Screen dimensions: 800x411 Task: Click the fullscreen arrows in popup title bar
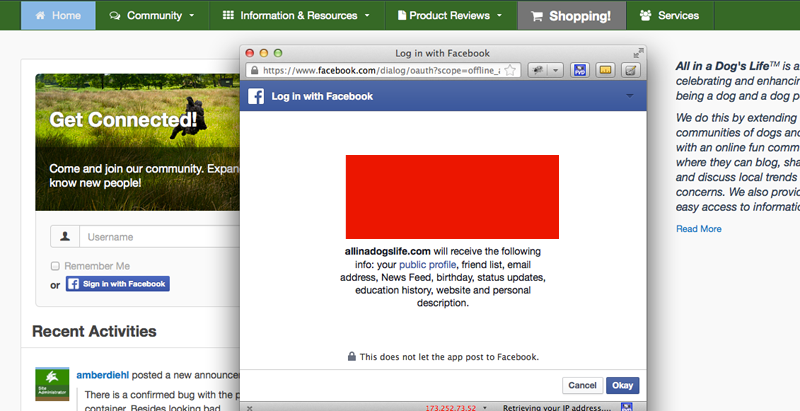pyautogui.click(x=638, y=53)
